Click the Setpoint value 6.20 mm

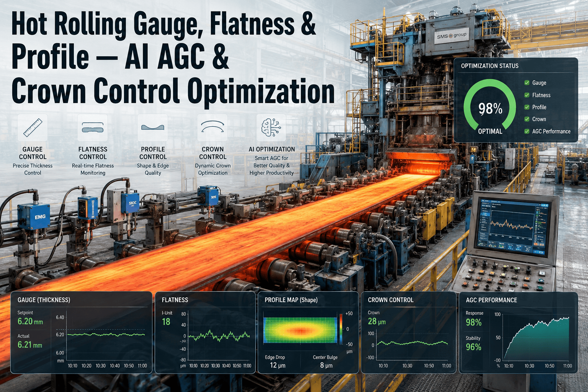(30, 322)
